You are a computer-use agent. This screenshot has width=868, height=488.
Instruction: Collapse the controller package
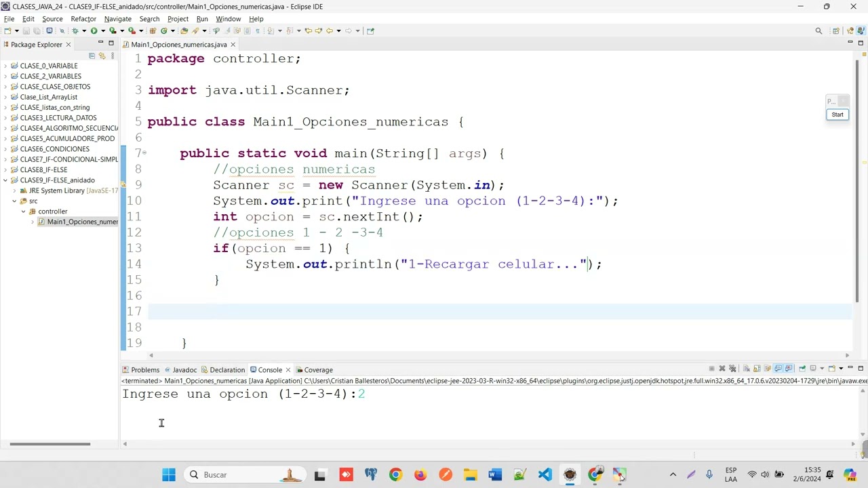click(x=23, y=211)
